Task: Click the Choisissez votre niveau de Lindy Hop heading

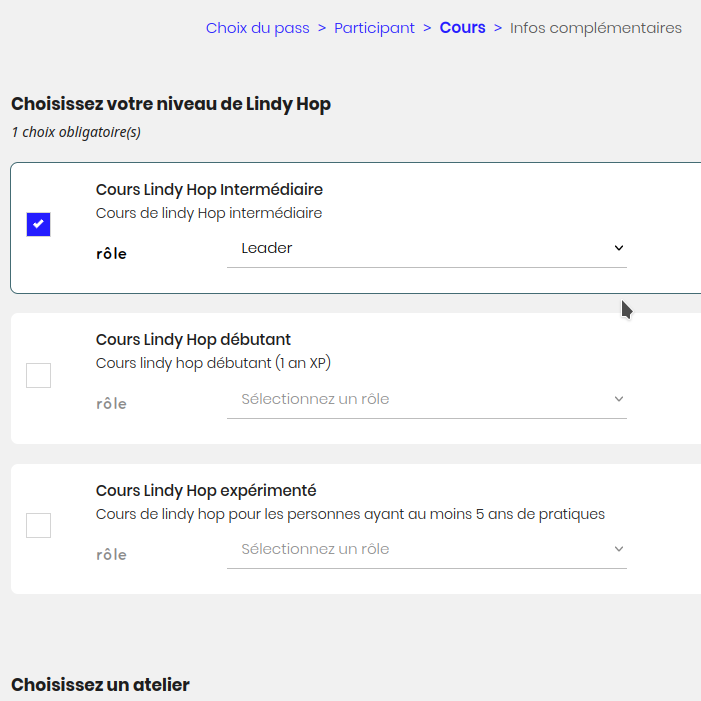Action: tap(171, 104)
